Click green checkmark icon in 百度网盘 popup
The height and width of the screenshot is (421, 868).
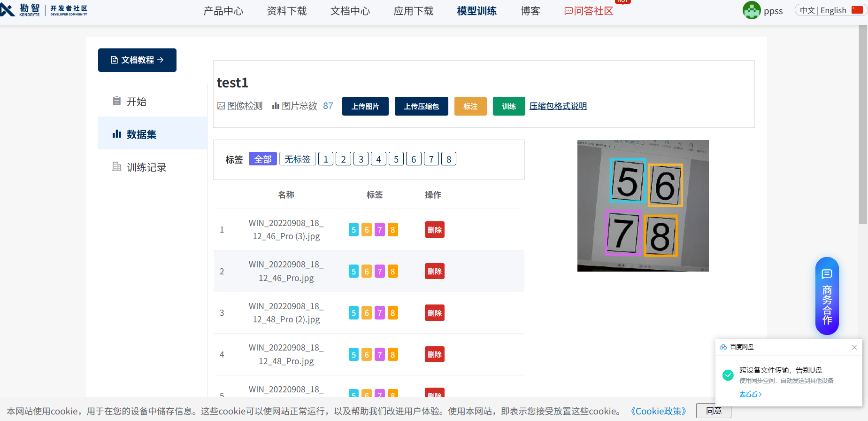click(728, 374)
